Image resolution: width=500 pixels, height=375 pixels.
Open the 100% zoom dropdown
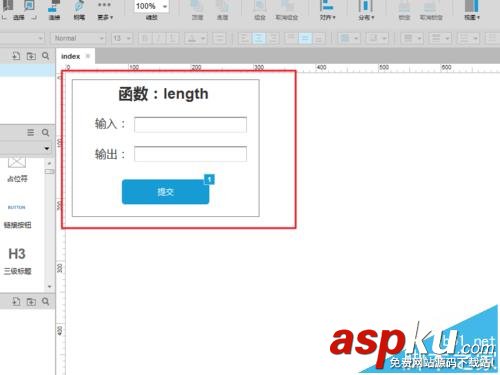[x=151, y=6]
